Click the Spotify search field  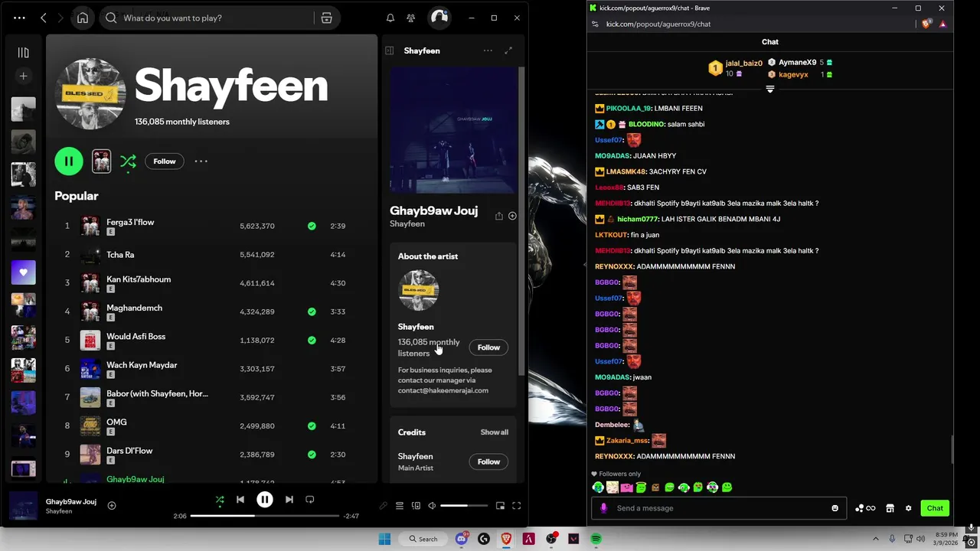(207, 18)
